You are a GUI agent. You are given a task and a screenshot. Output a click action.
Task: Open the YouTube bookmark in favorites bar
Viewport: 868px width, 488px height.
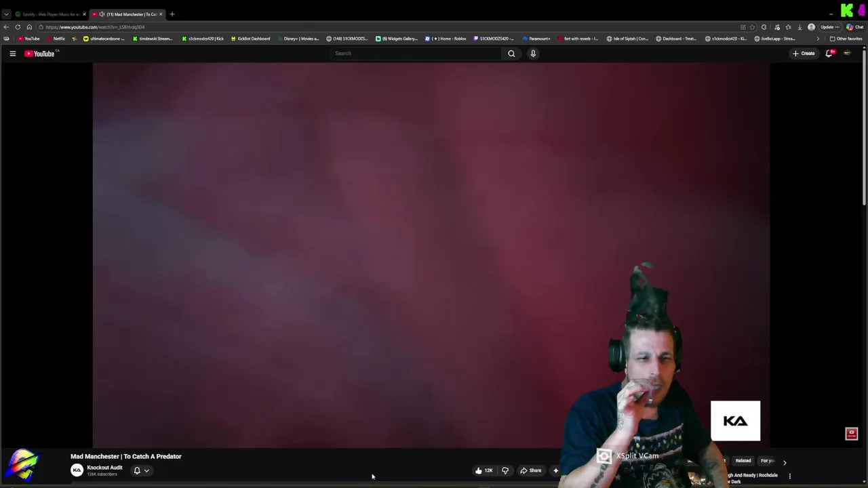(x=29, y=39)
